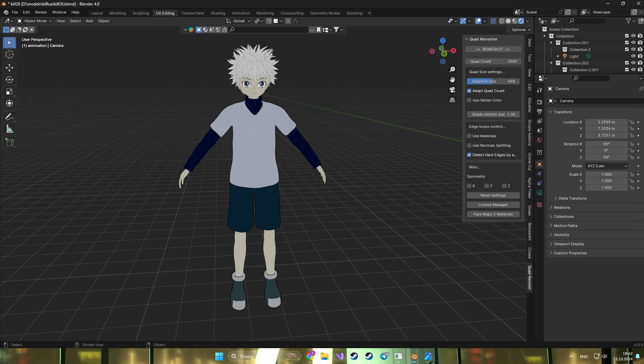Enable Use Materials checkbox
This screenshot has height=364, width=644.
[469, 136]
